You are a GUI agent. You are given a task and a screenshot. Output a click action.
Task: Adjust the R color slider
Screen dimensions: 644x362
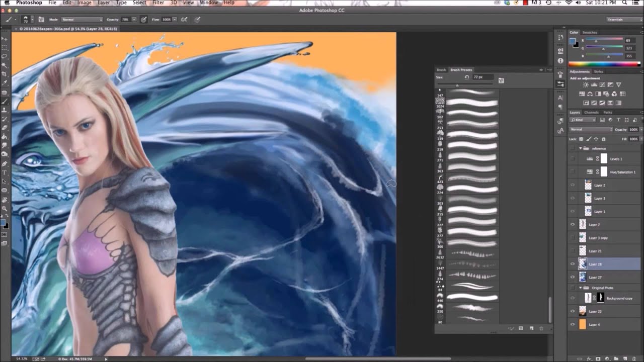[x=604, y=40]
